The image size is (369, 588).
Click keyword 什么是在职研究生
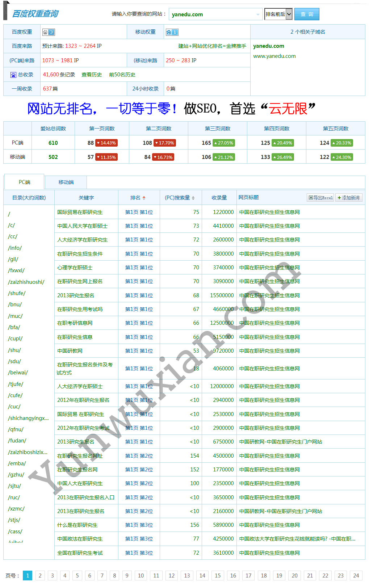click(77, 525)
